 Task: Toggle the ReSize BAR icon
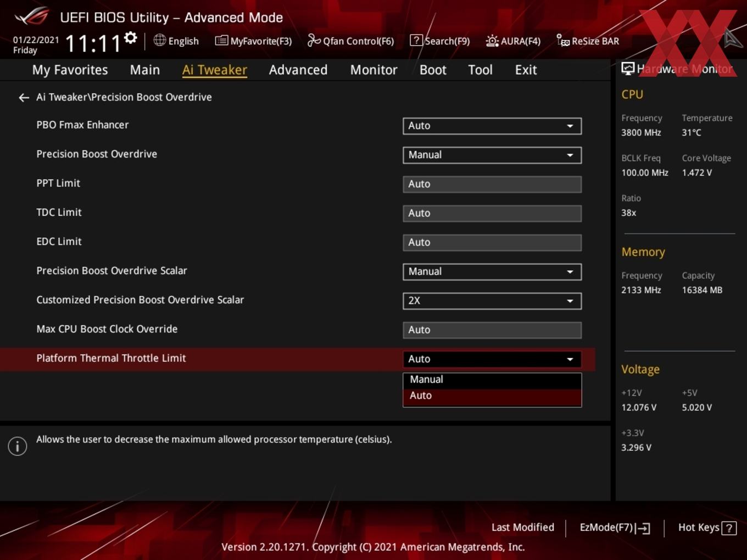[563, 40]
